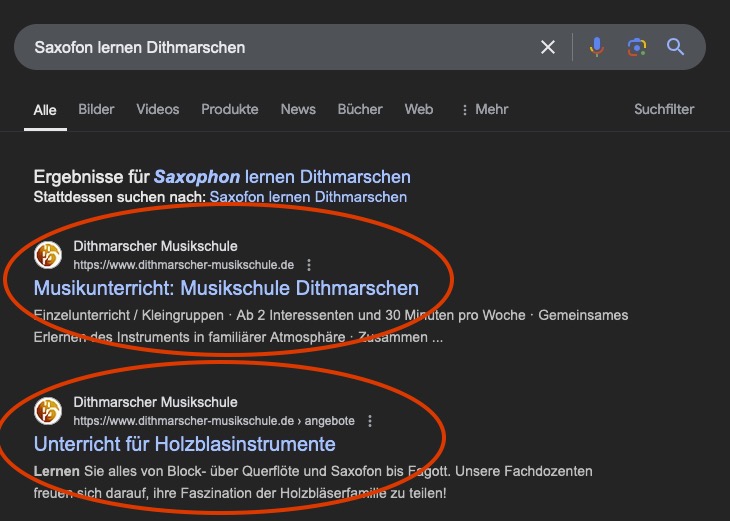The image size is (730, 521).
Task: Click site name Dithmarscher Musikschule above first result
Action: click(155, 246)
